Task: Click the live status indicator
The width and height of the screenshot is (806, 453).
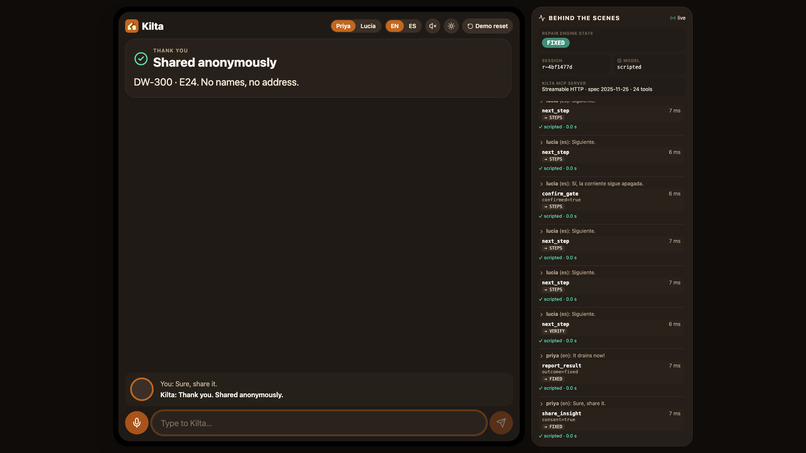Action: click(x=678, y=18)
